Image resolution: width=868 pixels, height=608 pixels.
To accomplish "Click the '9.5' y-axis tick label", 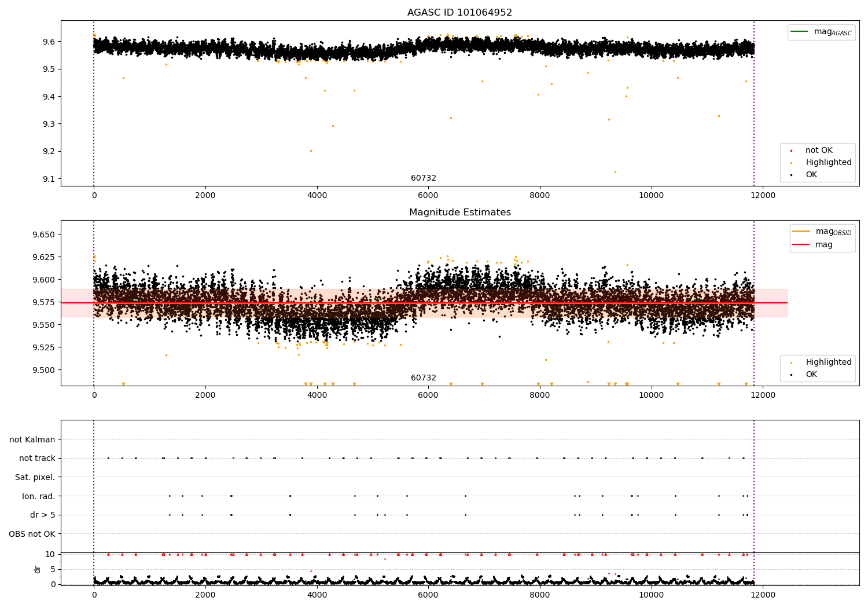I will pyautogui.click(x=49, y=69).
